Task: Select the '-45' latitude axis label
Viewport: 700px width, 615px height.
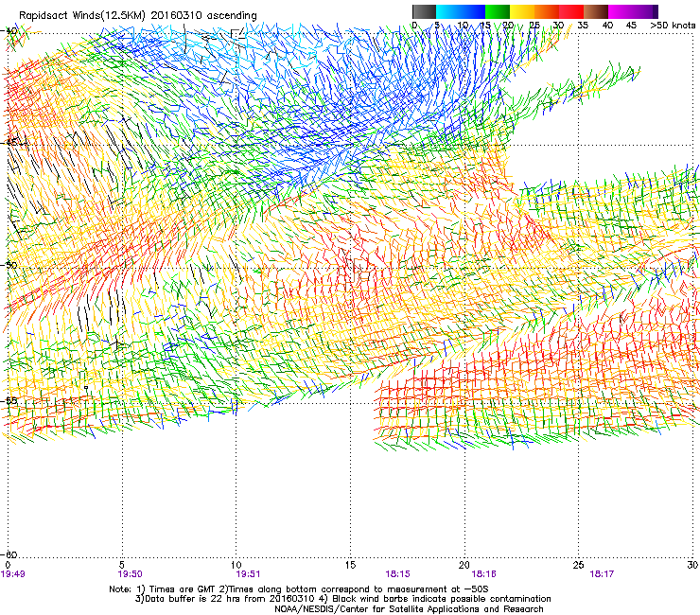Action: 9,143
